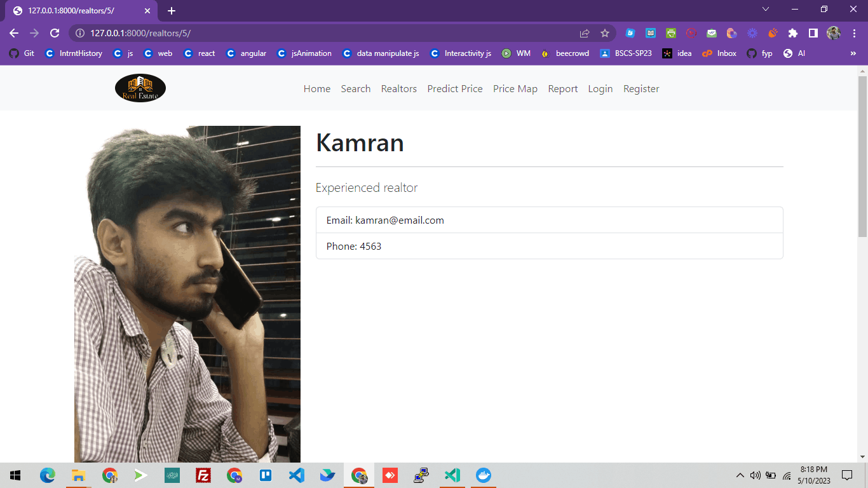Open the blue book reader extension icon
868x488 pixels.
coord(651,33)
